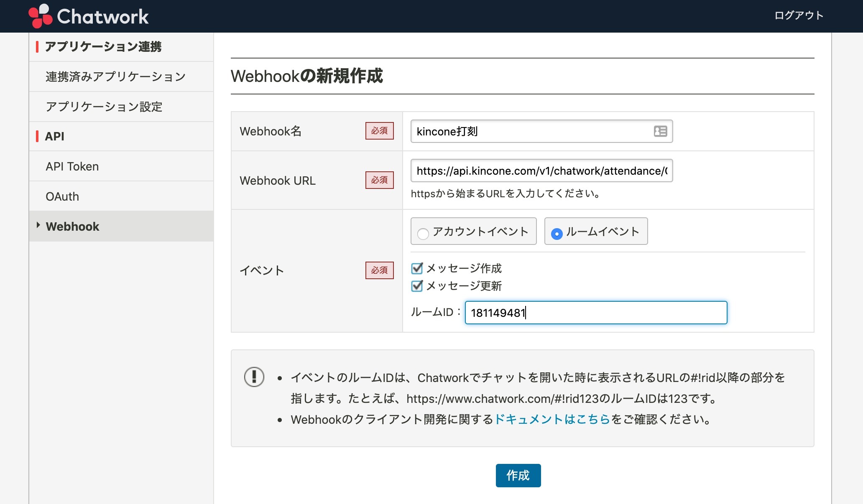Click the Webhookの新規作成 page title

(x=306, y=76)
